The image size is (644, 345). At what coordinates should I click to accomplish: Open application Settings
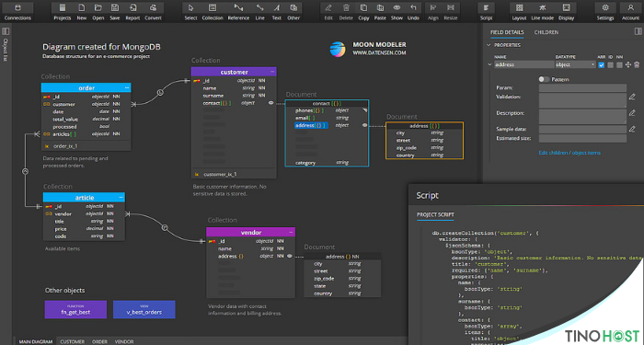[605, 7]
